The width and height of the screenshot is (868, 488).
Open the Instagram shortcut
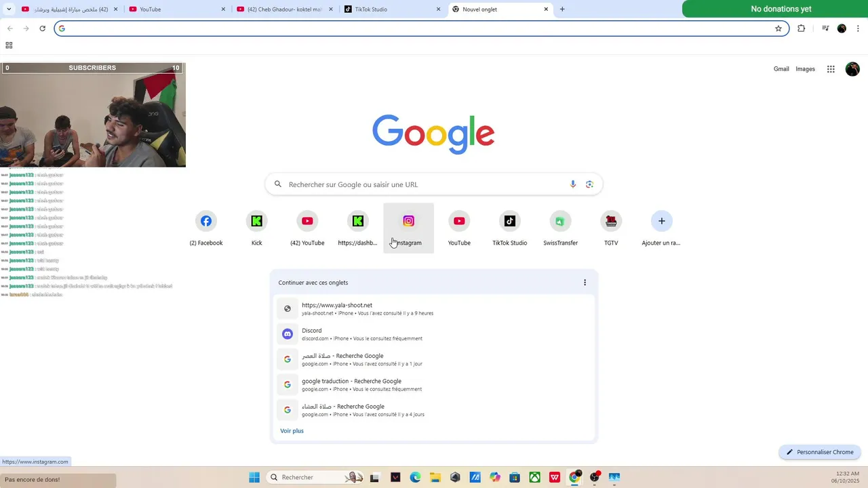(x=408, y=228)
